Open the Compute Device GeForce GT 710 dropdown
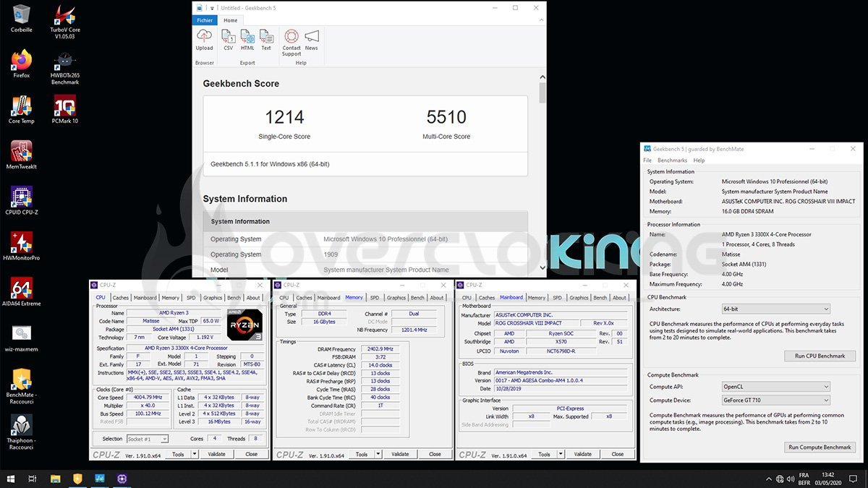The image size is (868, 488). click(775, 400)
